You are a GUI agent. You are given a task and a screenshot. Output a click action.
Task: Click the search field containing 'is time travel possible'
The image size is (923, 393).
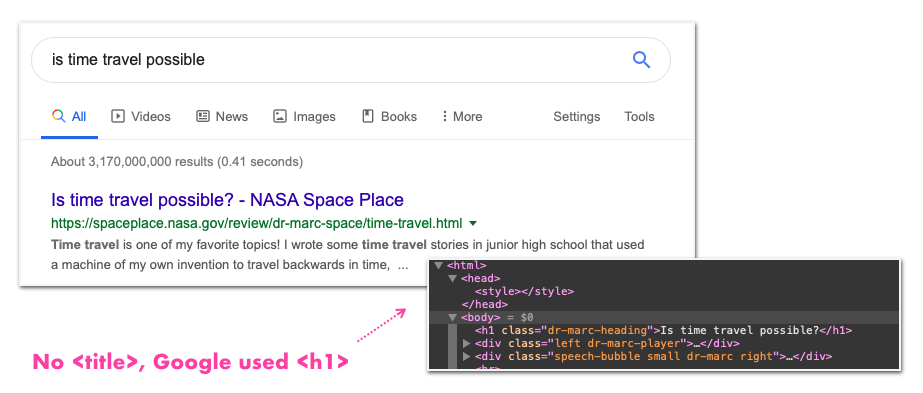tap(350, 60)
